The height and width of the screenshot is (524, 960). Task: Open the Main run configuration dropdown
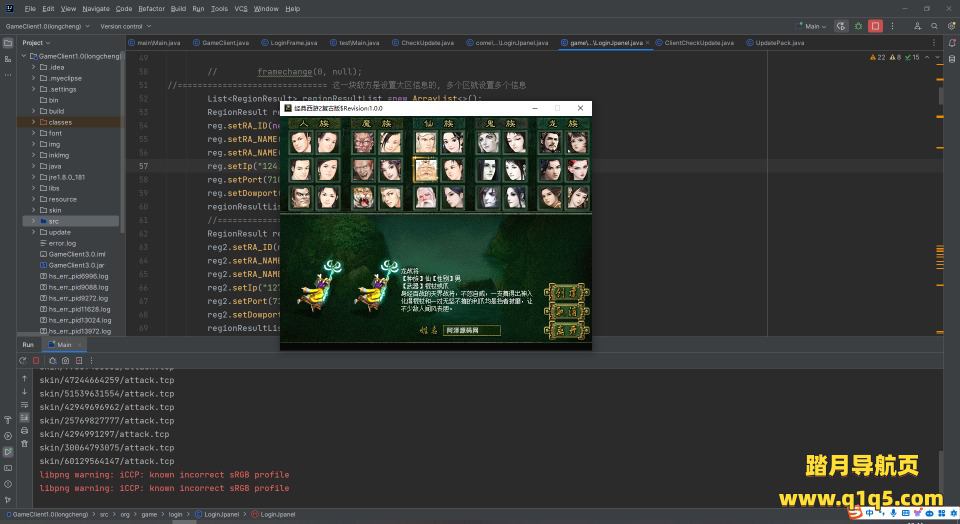(x=815, y=26)
